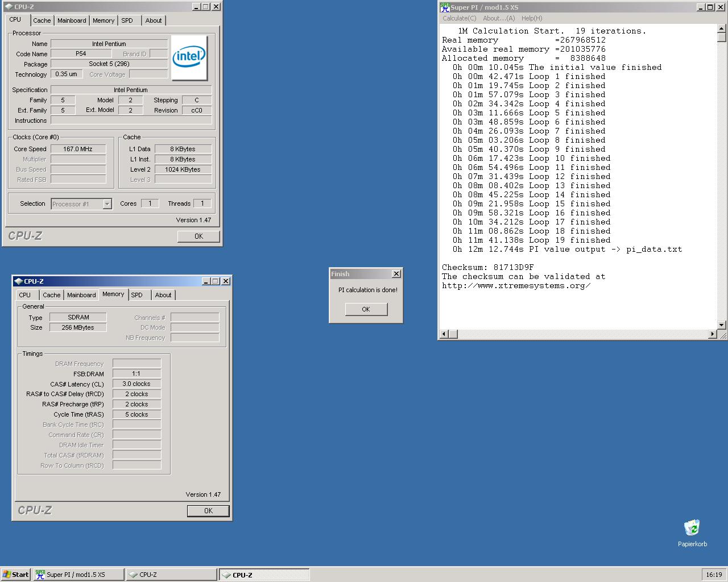Viewport: 728px width, 582px height.
Task: Click the top CPU-Z window title icon
Action: [9, 7]
